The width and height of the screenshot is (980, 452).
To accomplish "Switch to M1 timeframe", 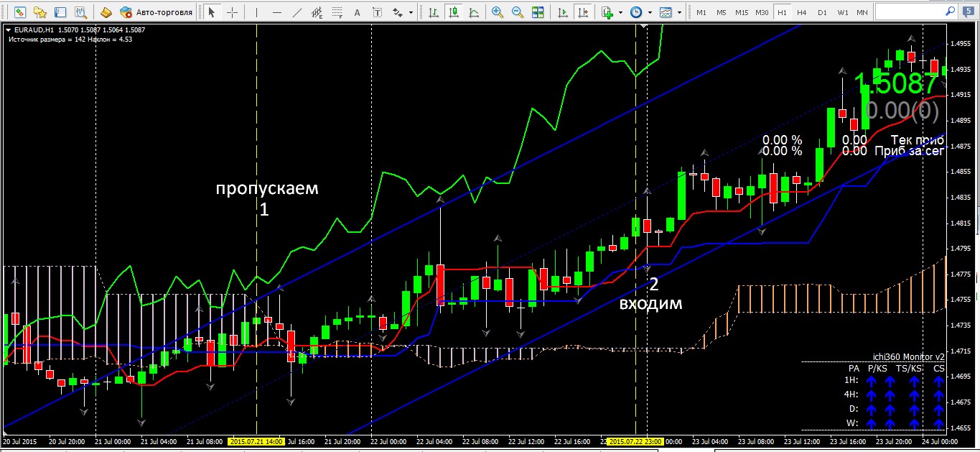I will [x=701, y=12].
